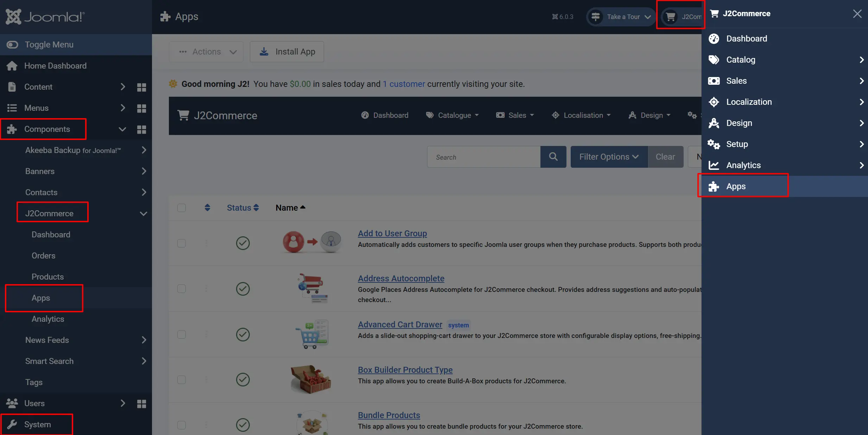Close the J2Commerce side panel
The height and width of the screenshot is (435, 868).
[857, 14]
